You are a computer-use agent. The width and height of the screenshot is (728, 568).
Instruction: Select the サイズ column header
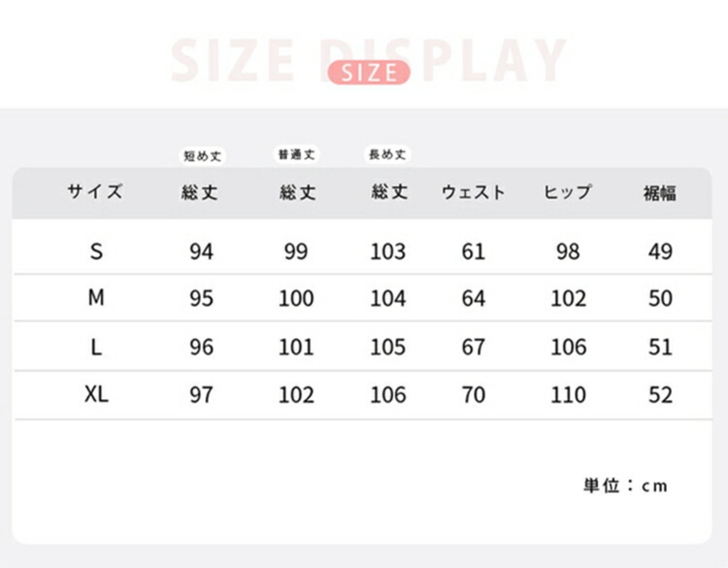point(95,192)
